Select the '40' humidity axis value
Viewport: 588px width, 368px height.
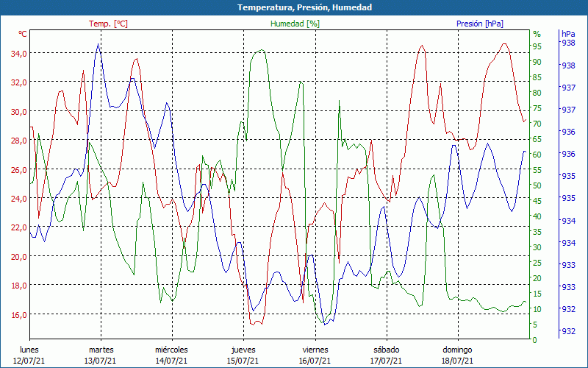(537, 216)
